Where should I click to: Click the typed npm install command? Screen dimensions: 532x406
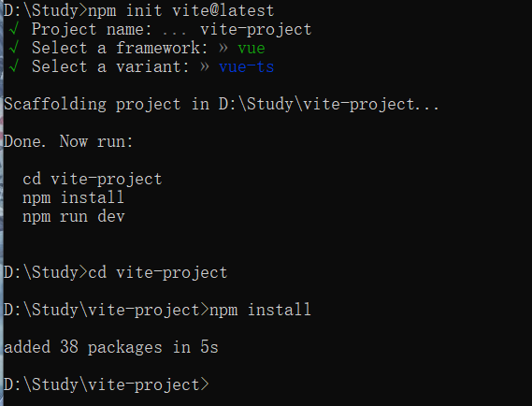pyautogui.click(x=260, y=310)
